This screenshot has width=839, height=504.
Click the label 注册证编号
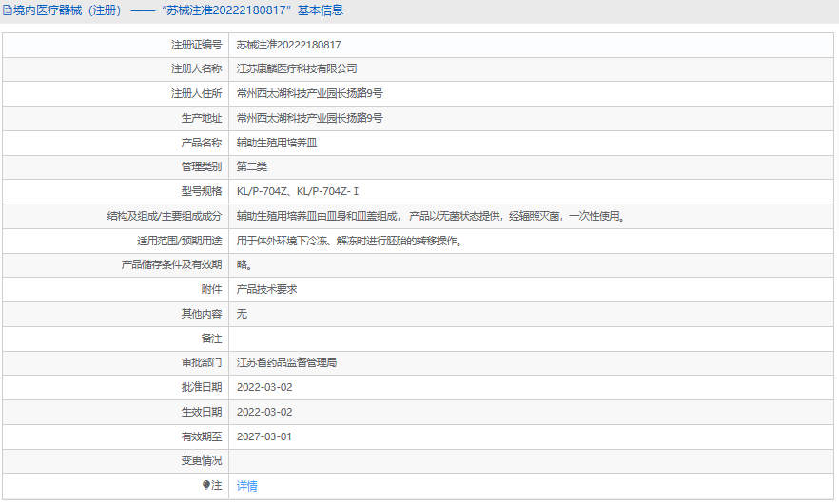click(196, 45)
